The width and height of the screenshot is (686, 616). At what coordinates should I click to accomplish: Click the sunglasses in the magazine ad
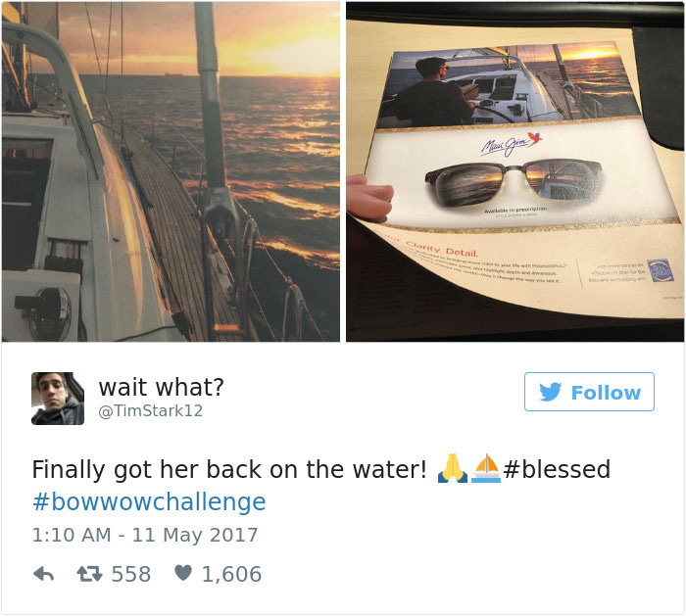coord(513,185)
